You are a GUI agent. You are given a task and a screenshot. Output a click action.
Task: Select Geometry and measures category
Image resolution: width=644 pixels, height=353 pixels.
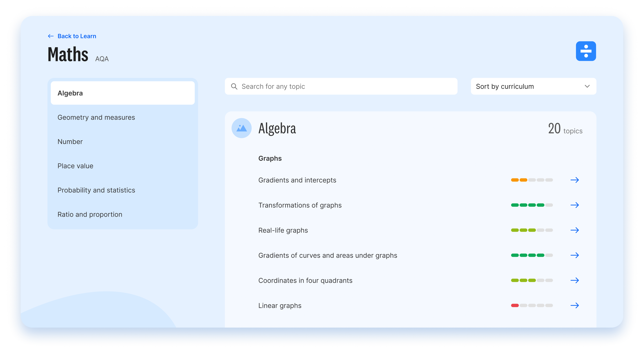click(x=96, y=117)
